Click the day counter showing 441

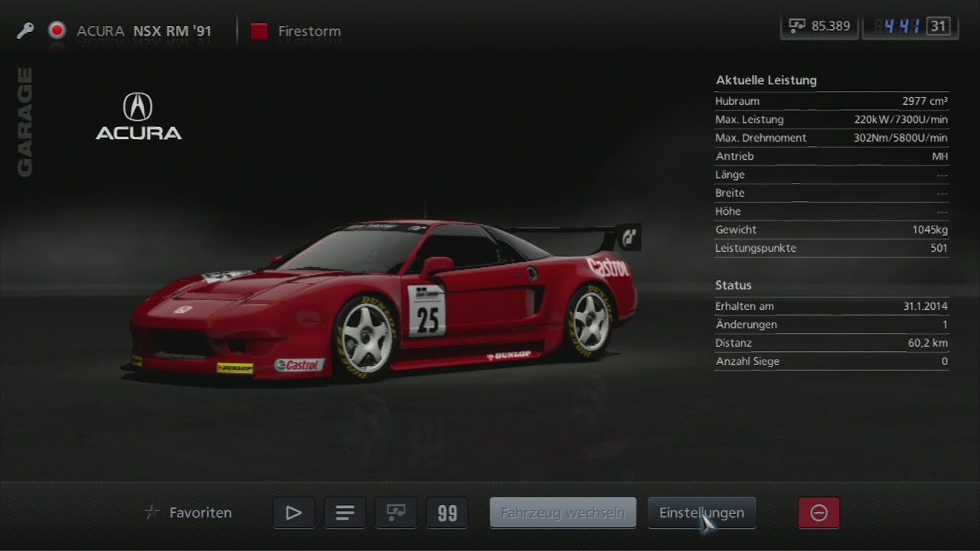901,26
